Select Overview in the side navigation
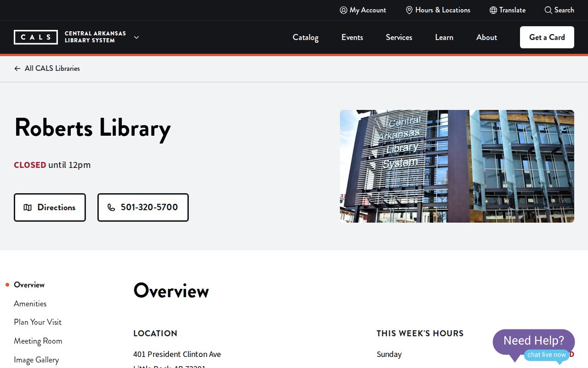This screenshot has width=588, height=368. 29,285
